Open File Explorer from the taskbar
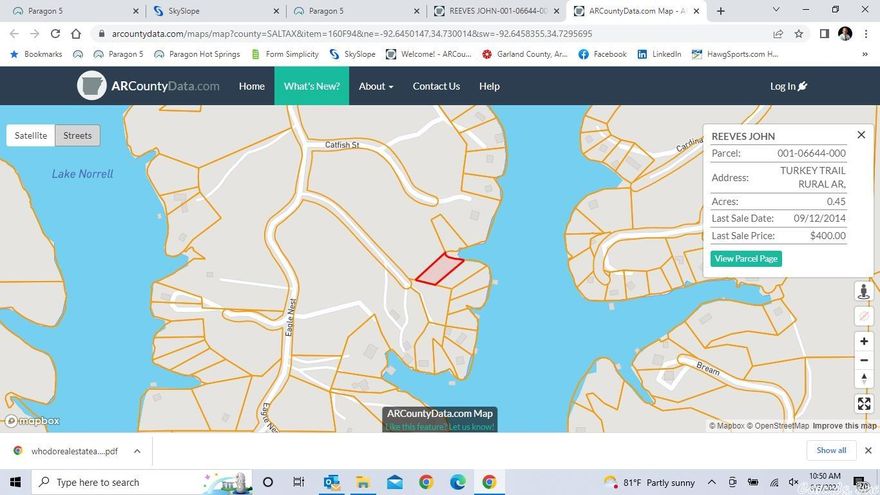 (x=363, y=482)
